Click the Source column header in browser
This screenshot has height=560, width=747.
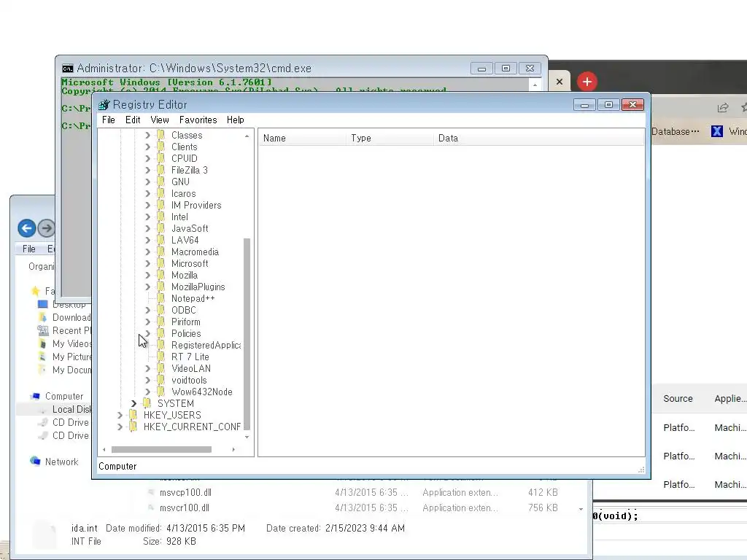pos(678,399)
